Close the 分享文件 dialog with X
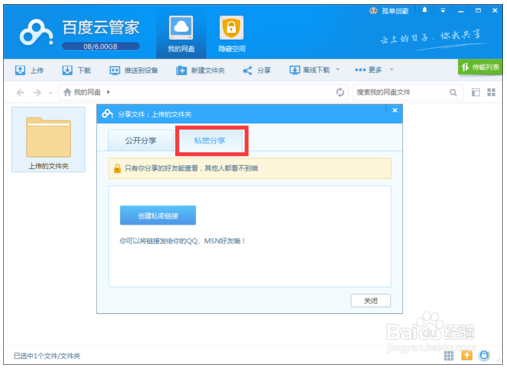Image resolution: width=507 pixels, height=370 pixels. tap(395, 110)
